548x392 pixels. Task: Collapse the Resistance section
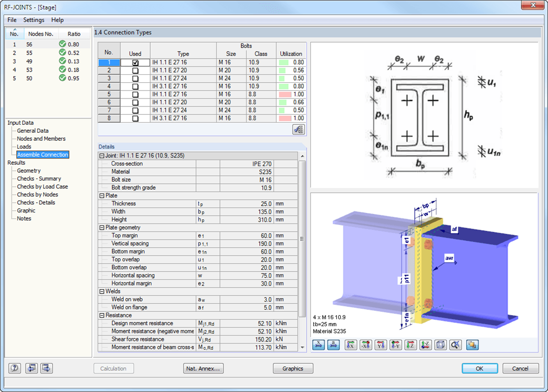point(101,315)
